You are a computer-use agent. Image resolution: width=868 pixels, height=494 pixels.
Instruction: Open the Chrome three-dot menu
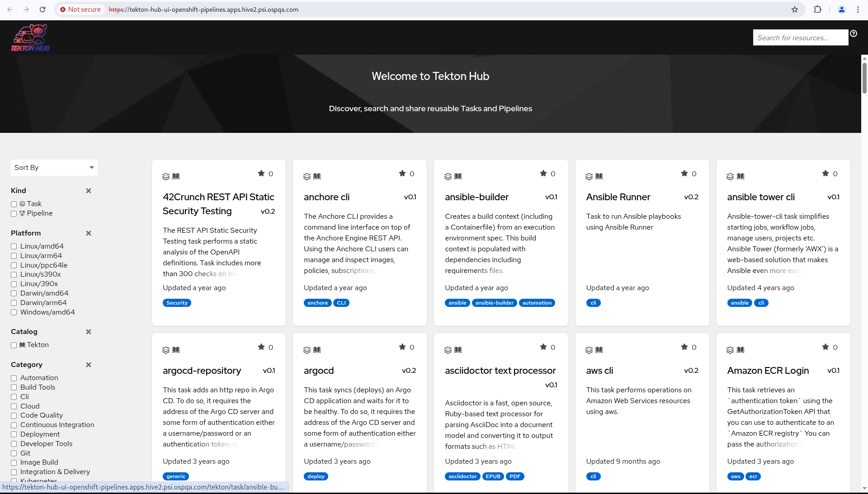pyautogui.click(x=858, y=9)
